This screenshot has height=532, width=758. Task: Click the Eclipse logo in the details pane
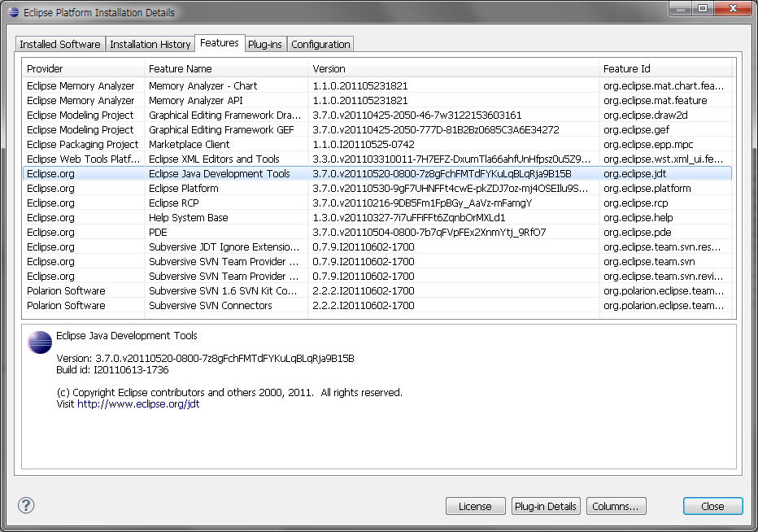(x=40, y=342)
